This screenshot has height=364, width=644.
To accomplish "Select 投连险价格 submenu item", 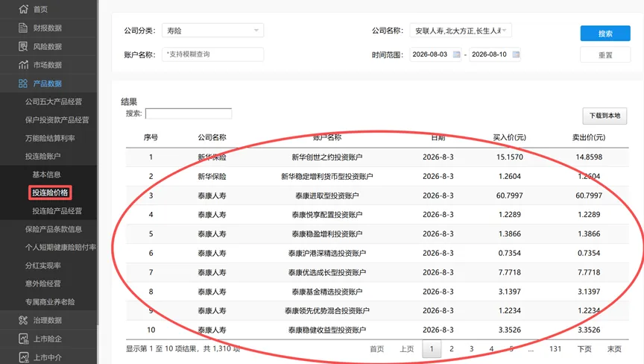I will tap(50, 192).
